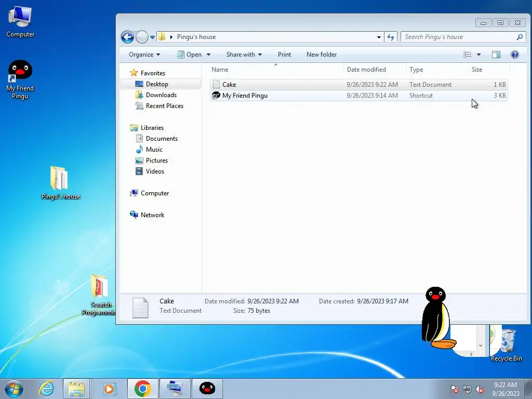Click the network tray icon
The image size is (532, 399).
[x=467, y=390]
